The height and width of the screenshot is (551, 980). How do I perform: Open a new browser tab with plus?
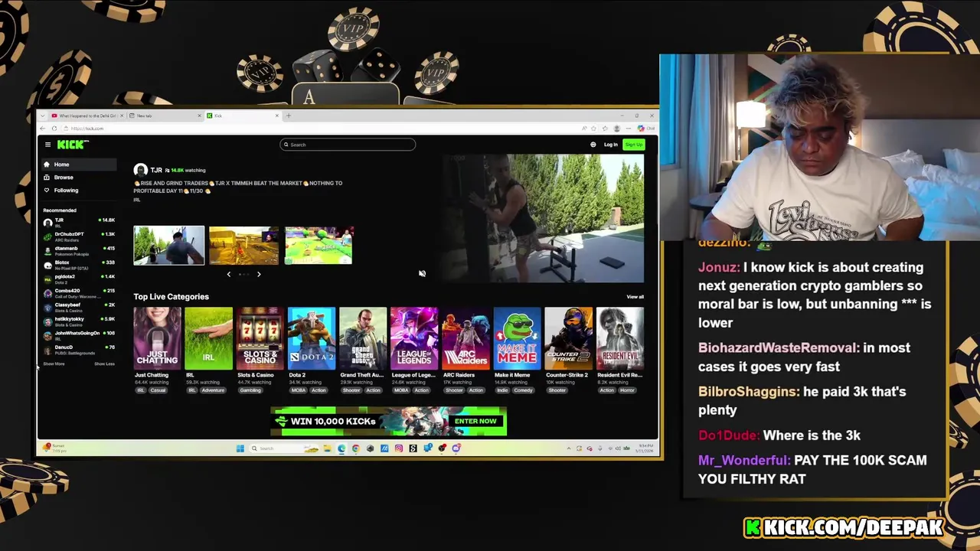288,116
